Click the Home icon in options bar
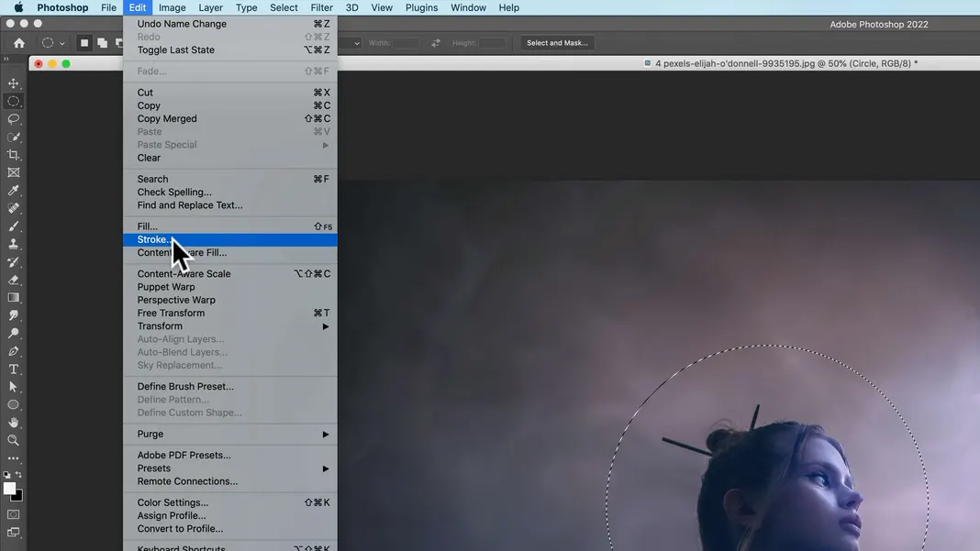Screen dimensions: 980x551 [19, 43]
